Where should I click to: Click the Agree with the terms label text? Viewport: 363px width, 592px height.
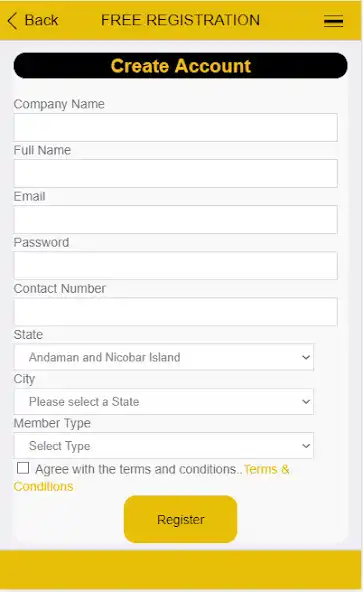coord(139,469)
